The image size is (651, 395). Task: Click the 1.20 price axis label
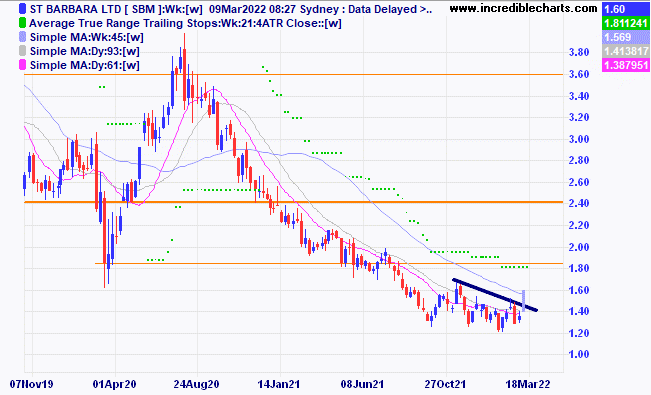pyautogui.click(x=579, y=333)
